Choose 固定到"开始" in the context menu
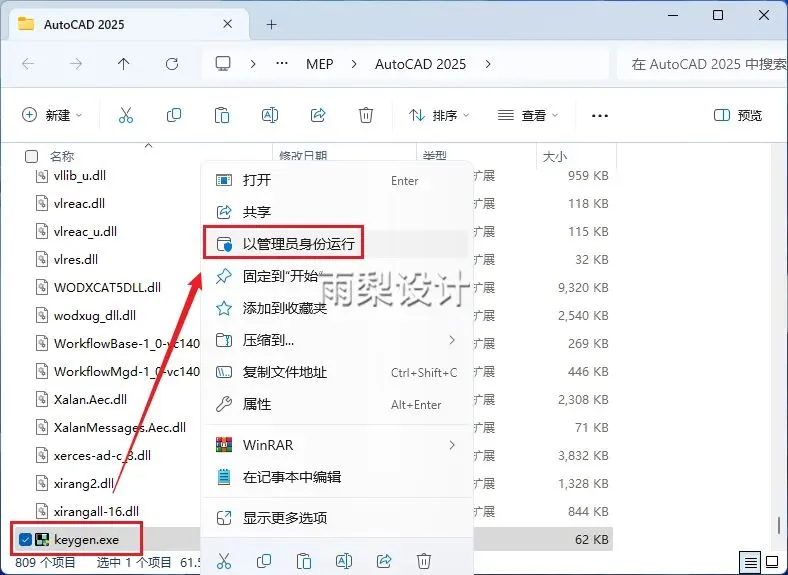The width and height of the screenshot is (788, 575). [x=337, y=276]
